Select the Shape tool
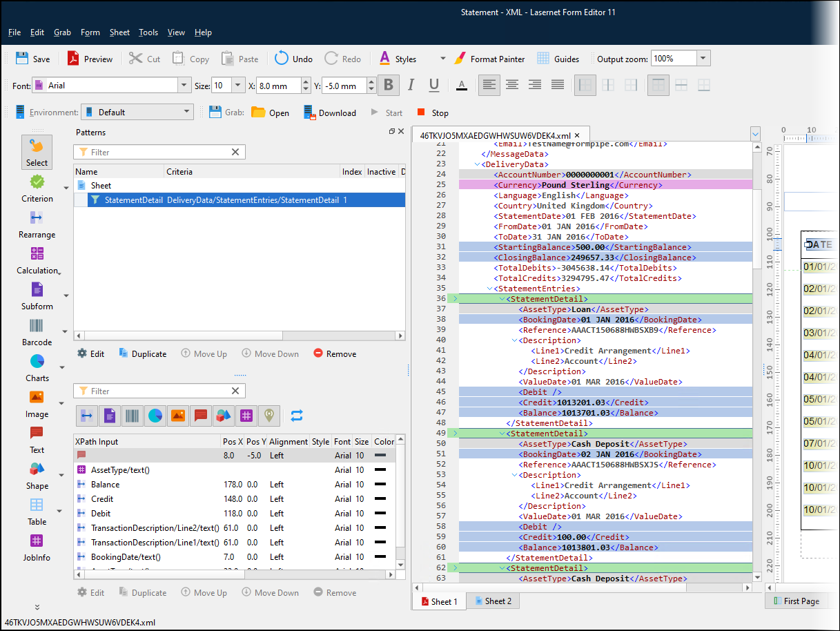The image size is (840, 631). pos(37,475)
